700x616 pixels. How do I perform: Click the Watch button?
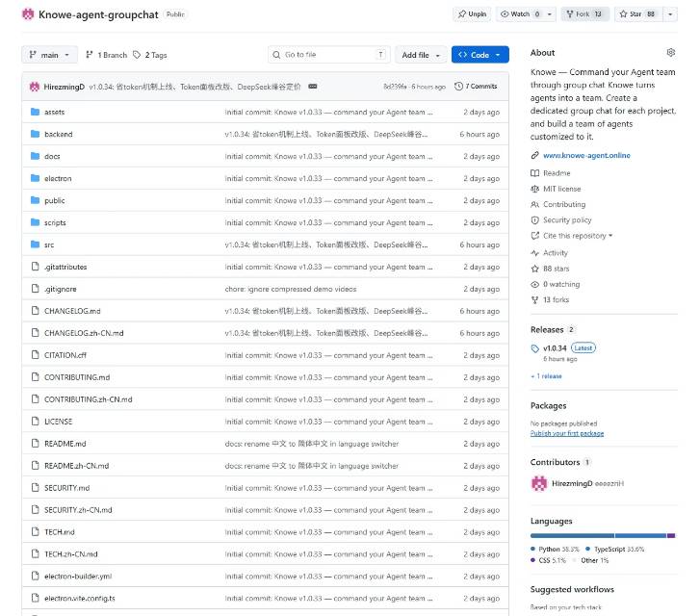[x=520, y=14]
